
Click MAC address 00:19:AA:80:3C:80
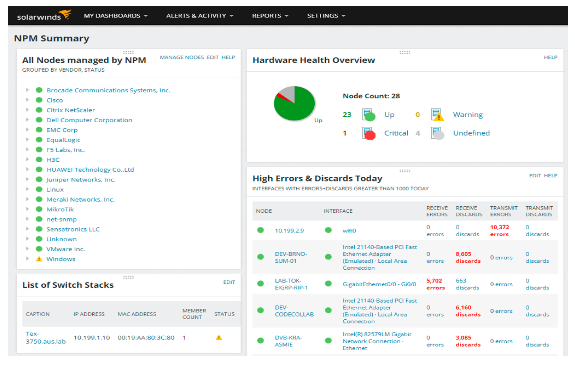(x=146, y=337)
